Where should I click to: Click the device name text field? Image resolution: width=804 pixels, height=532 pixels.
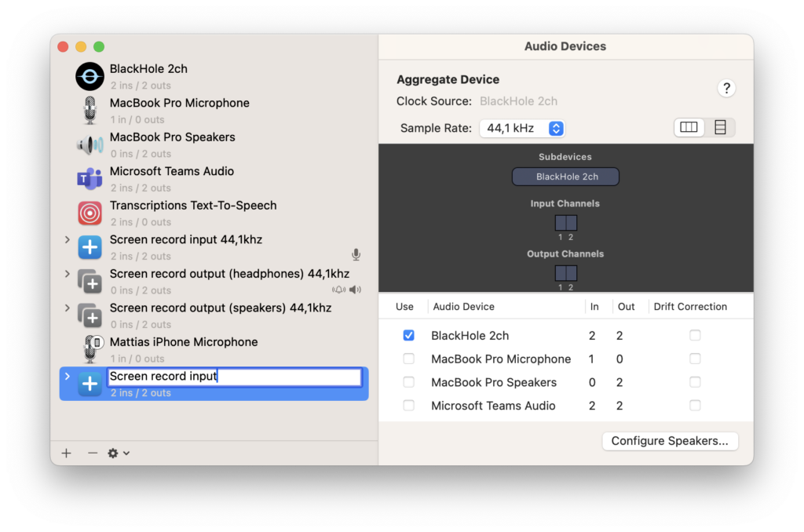(x=234, y=377)
